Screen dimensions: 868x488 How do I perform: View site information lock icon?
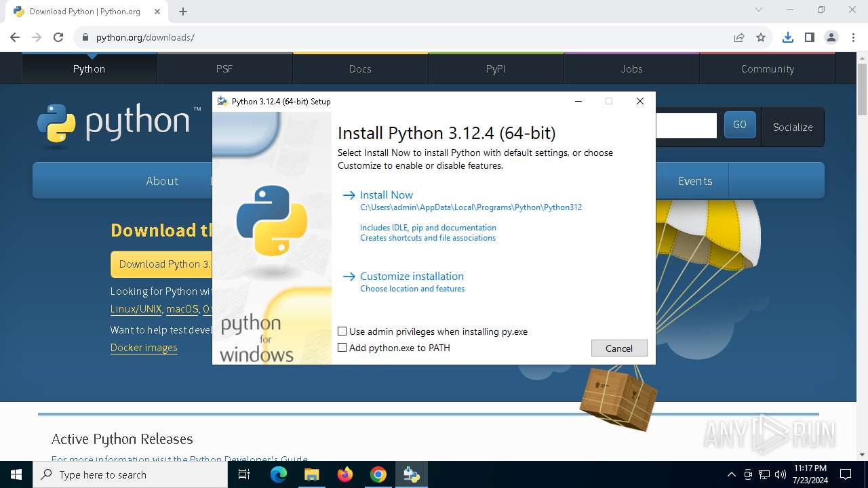(85, 37)
